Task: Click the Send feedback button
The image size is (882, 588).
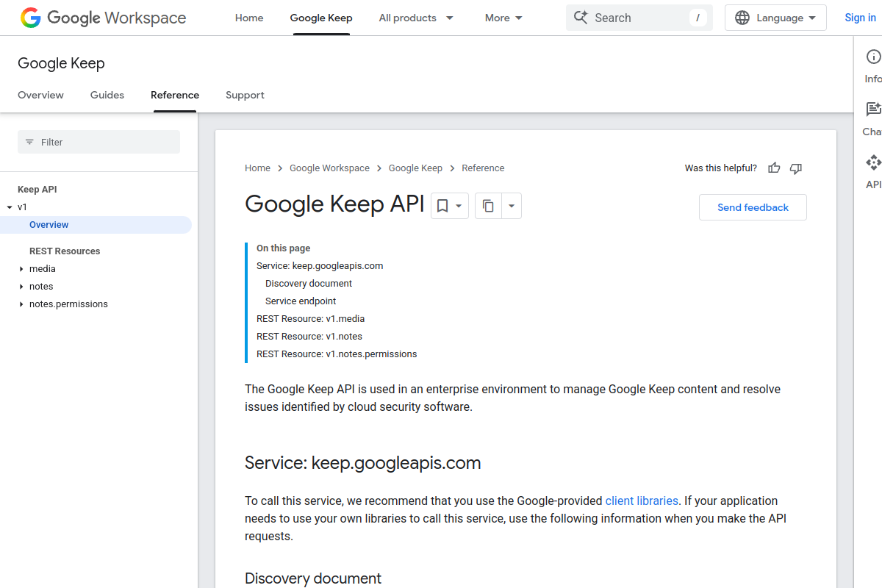Action: [x=753, y=207]
